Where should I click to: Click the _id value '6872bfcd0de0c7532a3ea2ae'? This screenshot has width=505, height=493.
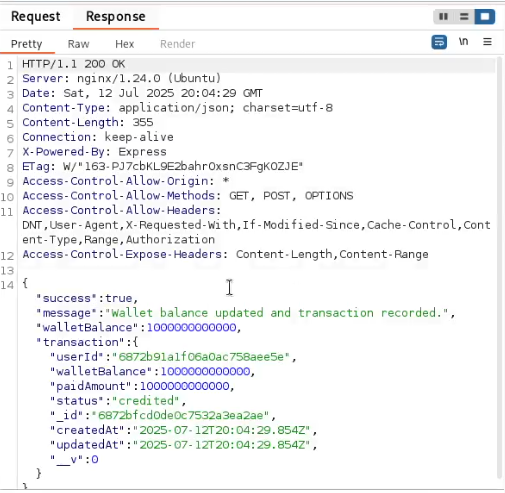(180, 416)
